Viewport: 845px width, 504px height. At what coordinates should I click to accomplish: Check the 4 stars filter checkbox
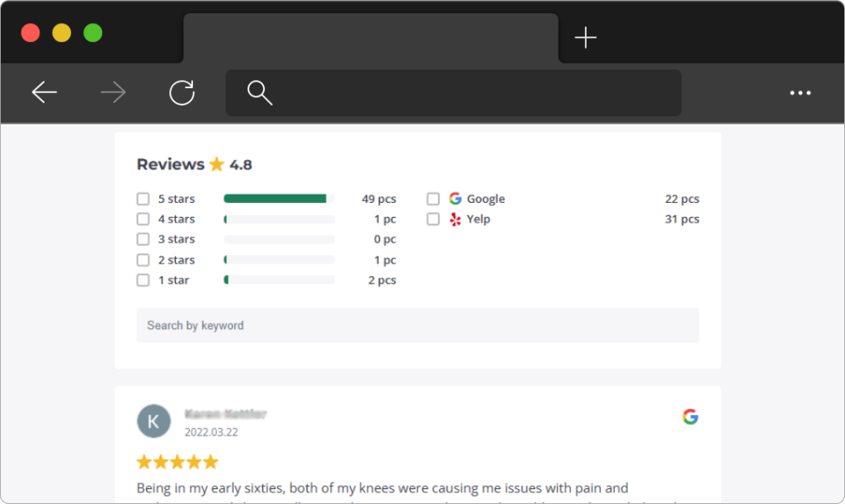(143, 219)
